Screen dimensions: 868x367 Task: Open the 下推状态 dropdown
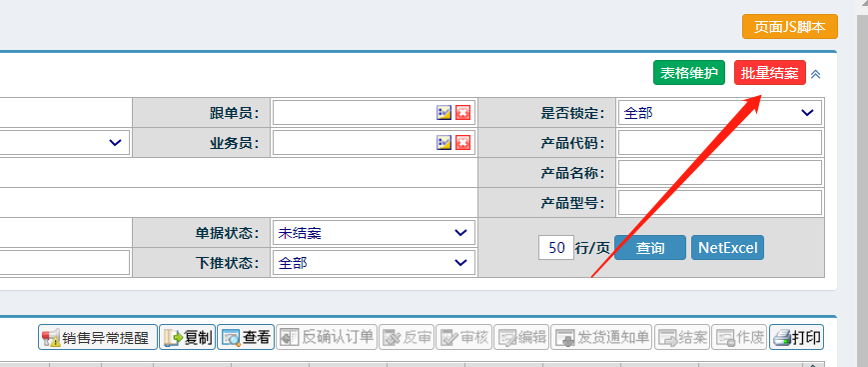point(374,263)
